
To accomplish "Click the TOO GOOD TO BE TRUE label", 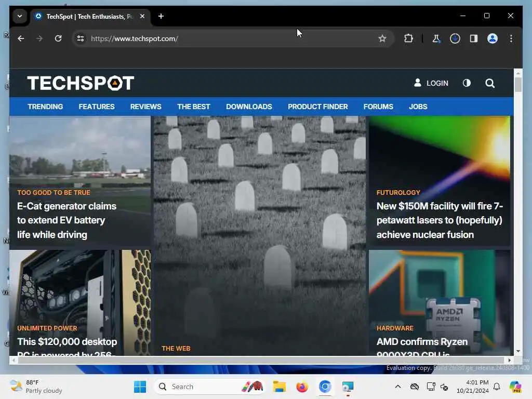I will coord(54,192).
